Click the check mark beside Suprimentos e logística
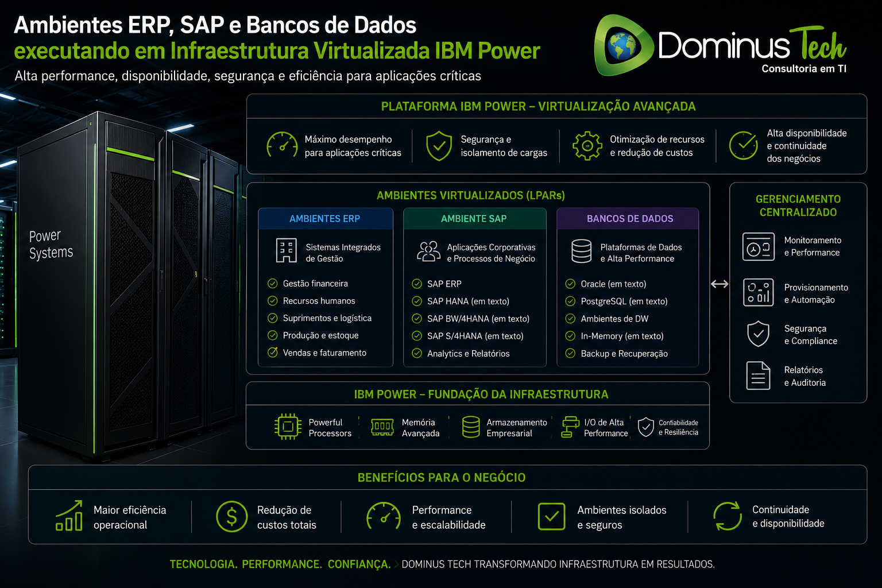882x588 pixels. tap(273, 318)
